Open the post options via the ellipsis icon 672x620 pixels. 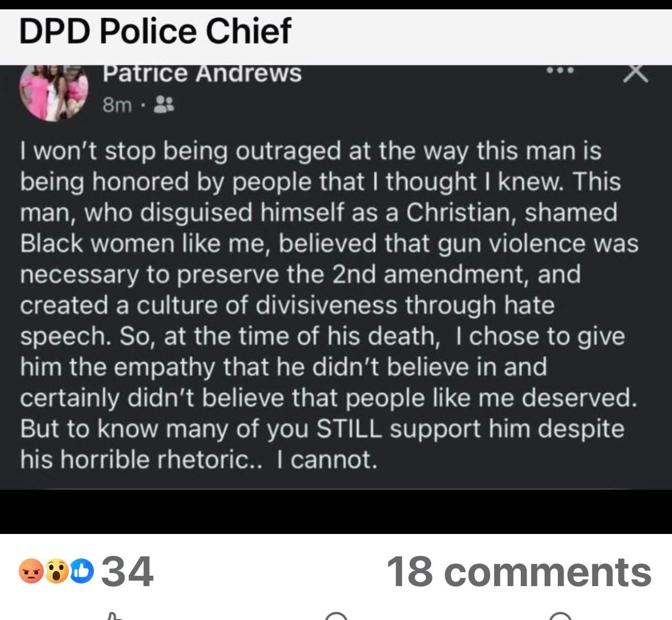560,72
